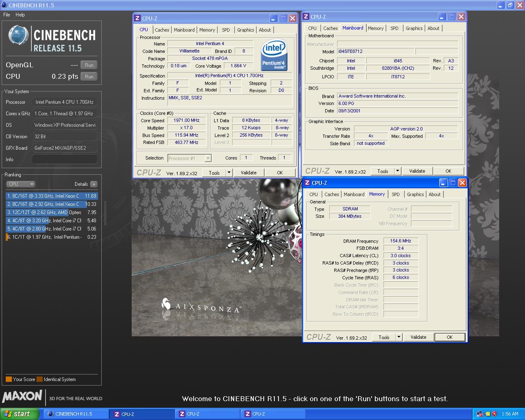Image resolution: width=525 pixels, height=420 pixels.
Task: Select the first CPU-Z taskbar button
Action: coord(142,414)
